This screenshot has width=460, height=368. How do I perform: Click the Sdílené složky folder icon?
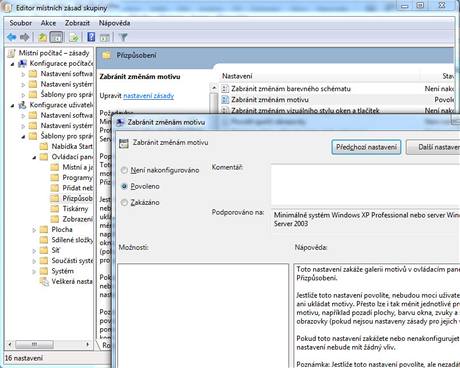(44, 240)
